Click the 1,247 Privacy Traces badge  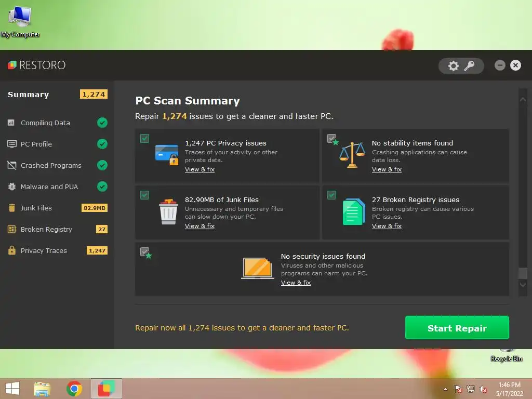[x=97, y=251]
